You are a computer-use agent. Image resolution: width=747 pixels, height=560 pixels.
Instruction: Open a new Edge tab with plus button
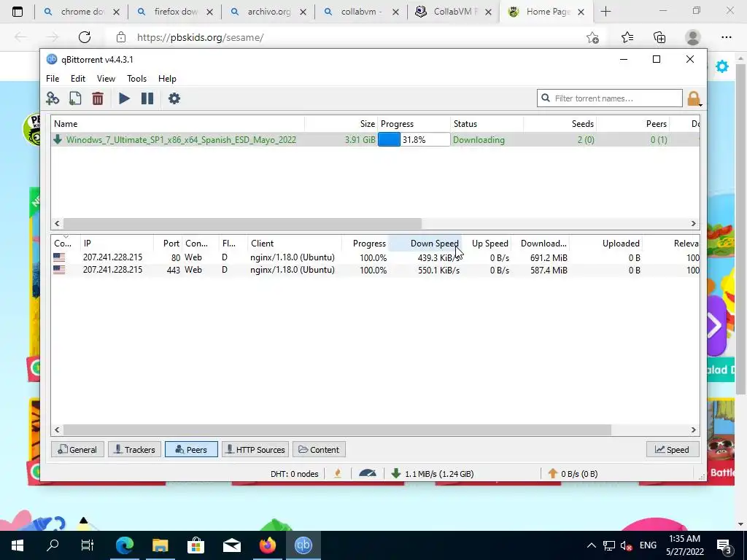click(x=605, y=12)
